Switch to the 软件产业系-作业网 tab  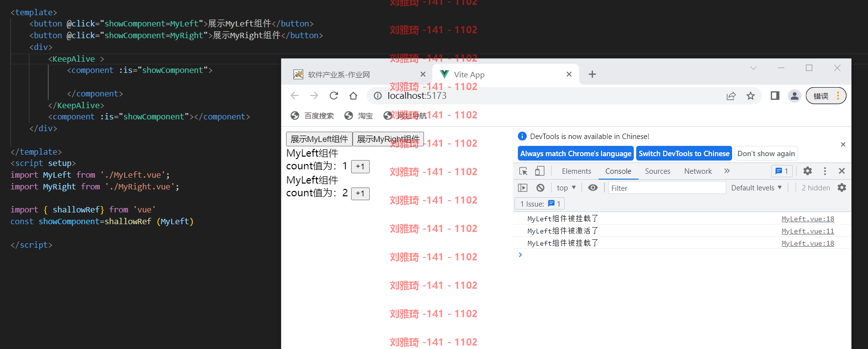pyautogui.click(x=359, y=74)
